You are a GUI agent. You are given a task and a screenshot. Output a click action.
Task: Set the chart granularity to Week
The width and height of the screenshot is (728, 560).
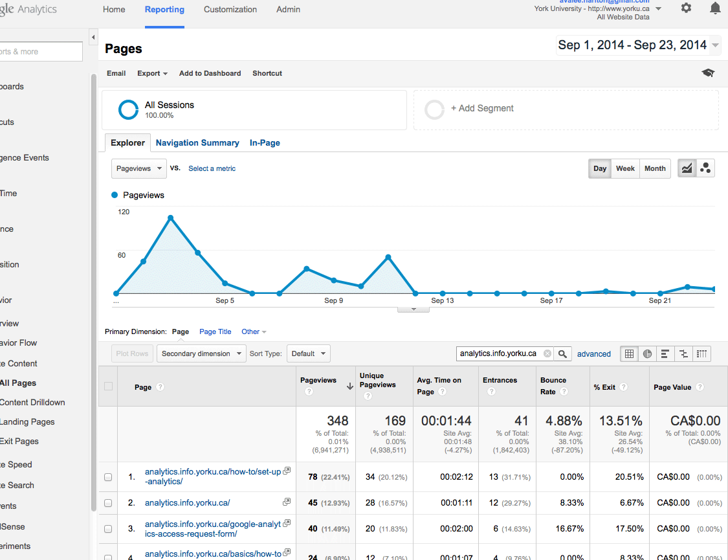coord(625,168)
